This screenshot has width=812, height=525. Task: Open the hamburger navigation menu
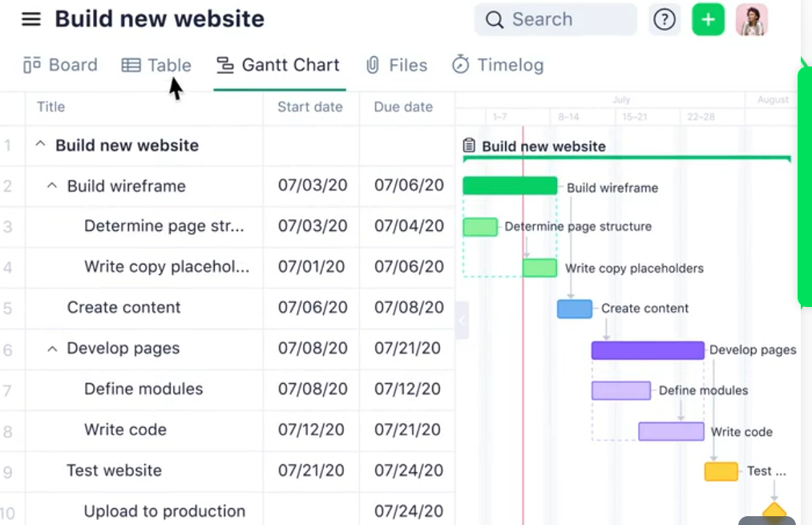coord(30,18)
